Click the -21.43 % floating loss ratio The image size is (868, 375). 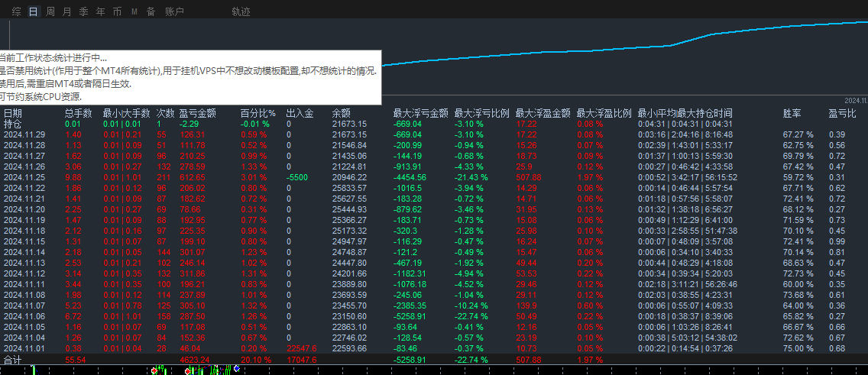click(x=471, y=177)
